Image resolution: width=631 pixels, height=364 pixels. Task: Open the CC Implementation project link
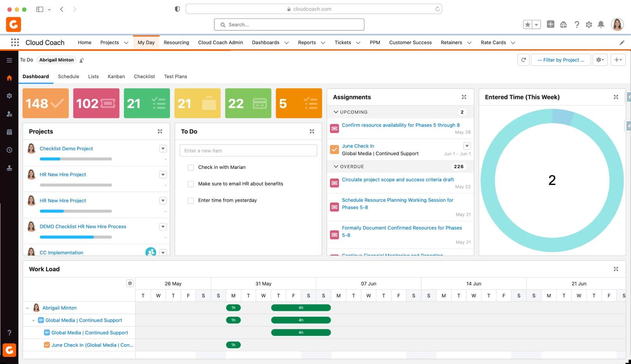61,253
